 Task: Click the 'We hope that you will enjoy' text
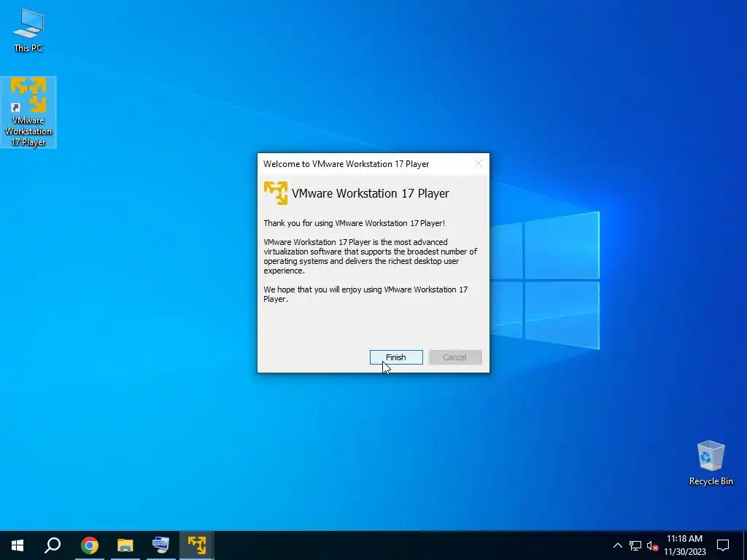click(x=365, y=295)
